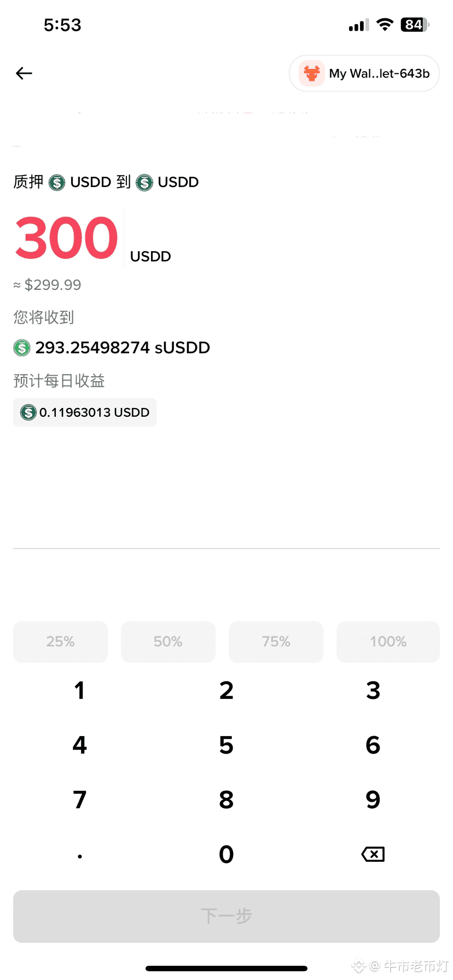Tap the destination USDD coin icon
Image resolution: width=453 pixels, height=980 pixels.
click(144, 182)
